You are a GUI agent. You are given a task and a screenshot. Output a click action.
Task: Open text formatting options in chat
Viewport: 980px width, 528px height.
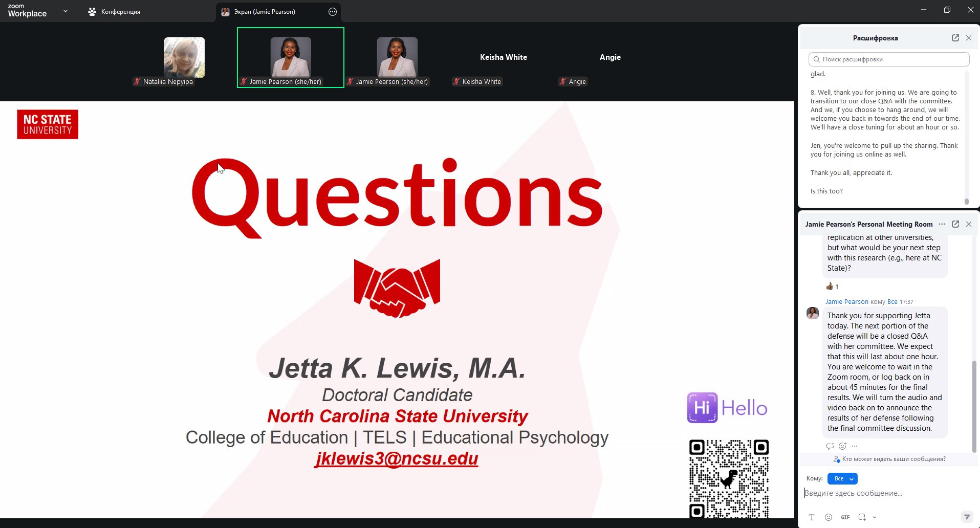[812, 517]
